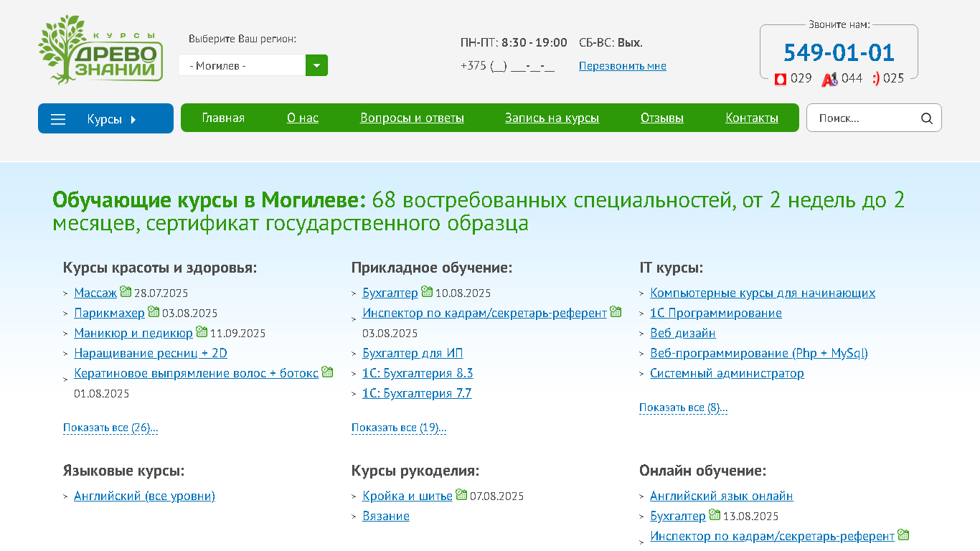Screen dimensions: 980x551
Task: Open the Веб дизайн course link
Action: click(x=683, y=333)
